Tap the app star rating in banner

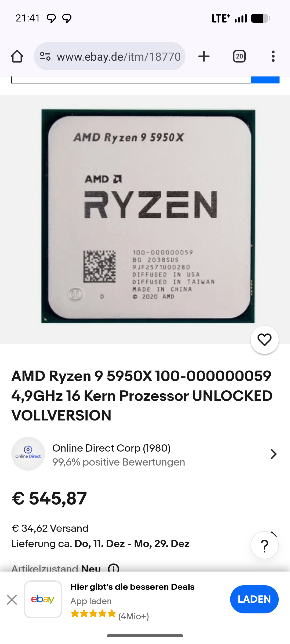click(x=93, y=614)
